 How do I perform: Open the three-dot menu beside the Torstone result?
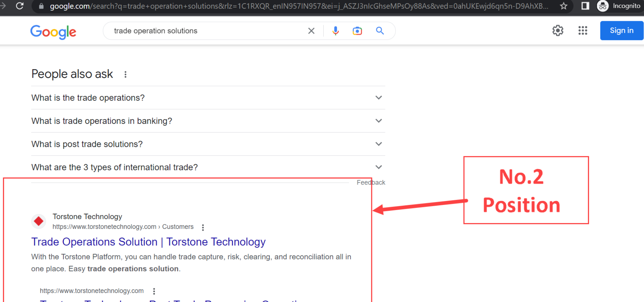pyautogui.click(x=203, y=227)
